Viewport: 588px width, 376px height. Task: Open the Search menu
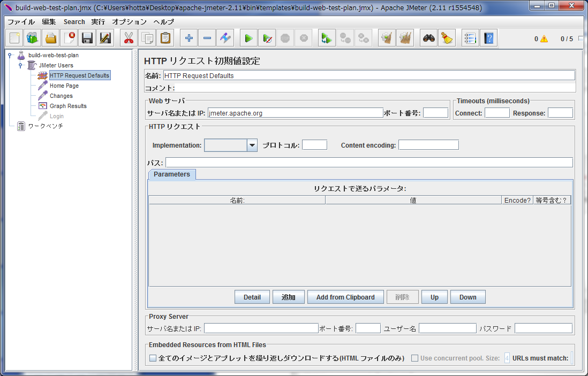[74, 22]
